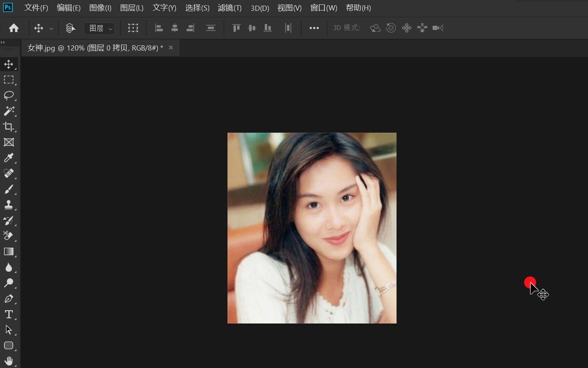Distribute layers horizontally
The height and width of the screenshot is (368, 588).
[288, 28]
